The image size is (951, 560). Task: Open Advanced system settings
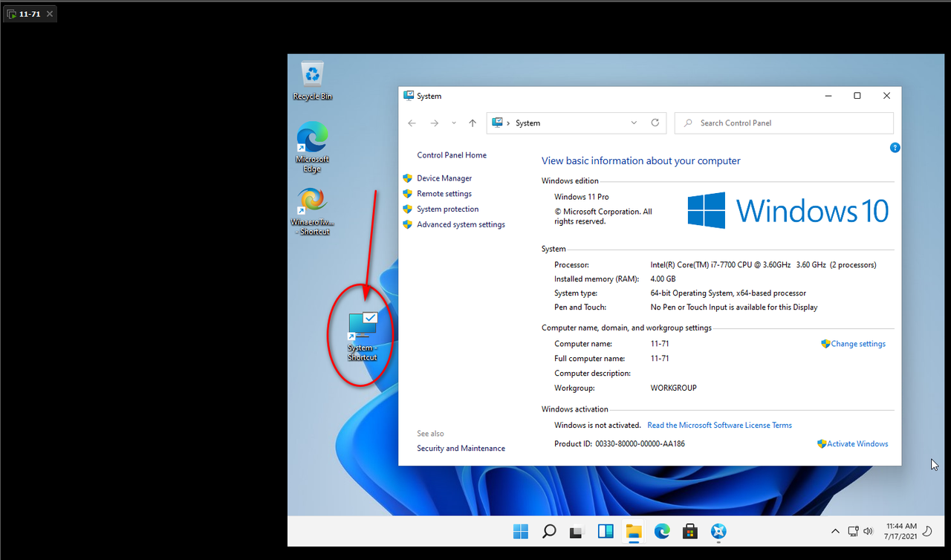[x=461, y=224]
